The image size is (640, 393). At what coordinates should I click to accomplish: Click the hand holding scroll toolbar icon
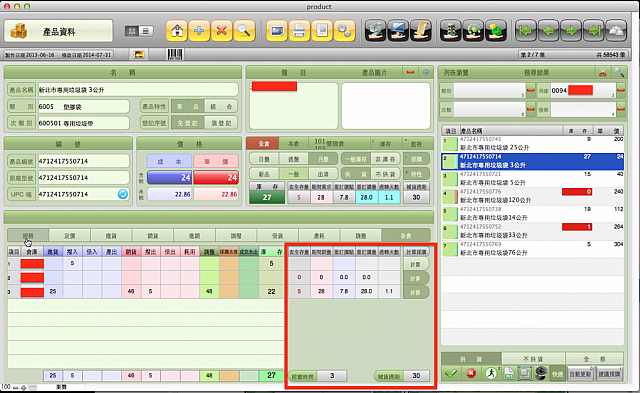point(421,31)
